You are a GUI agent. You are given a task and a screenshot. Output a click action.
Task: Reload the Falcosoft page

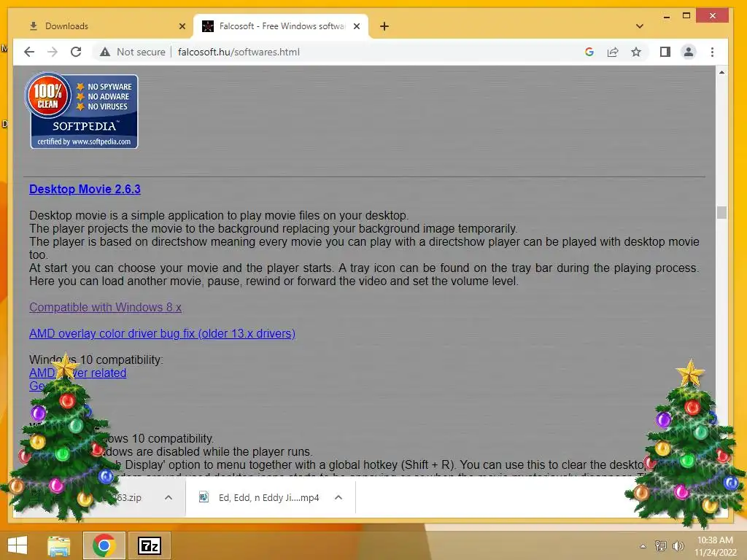tap(76, 52)
